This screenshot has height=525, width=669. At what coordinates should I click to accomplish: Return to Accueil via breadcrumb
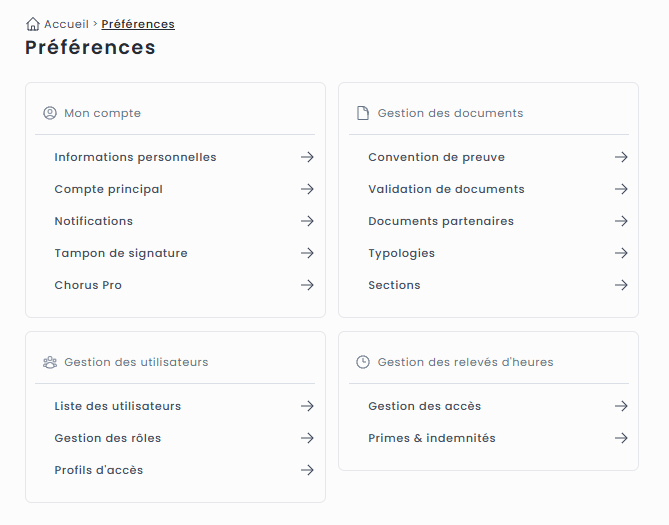[x=66, y=24]
